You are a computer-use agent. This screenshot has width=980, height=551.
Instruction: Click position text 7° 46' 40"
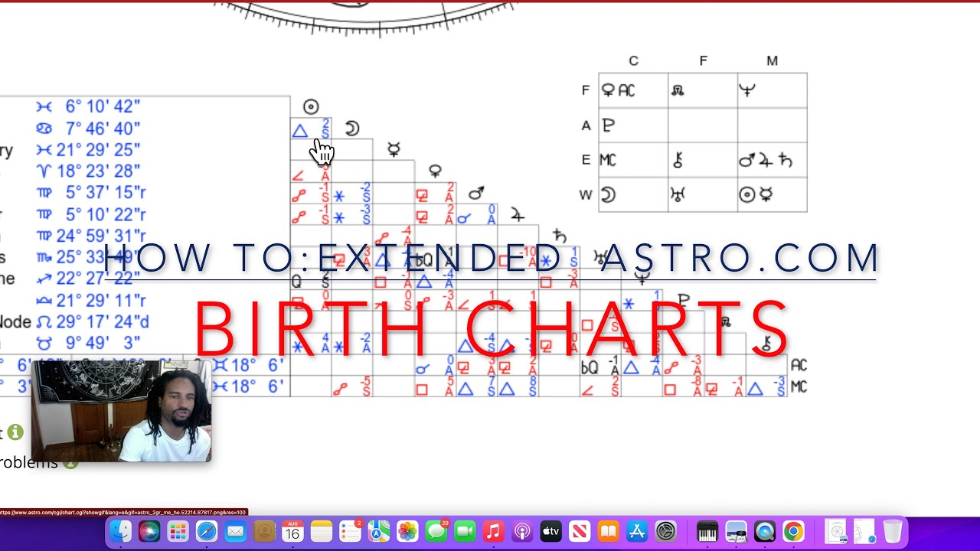point(103,128)
